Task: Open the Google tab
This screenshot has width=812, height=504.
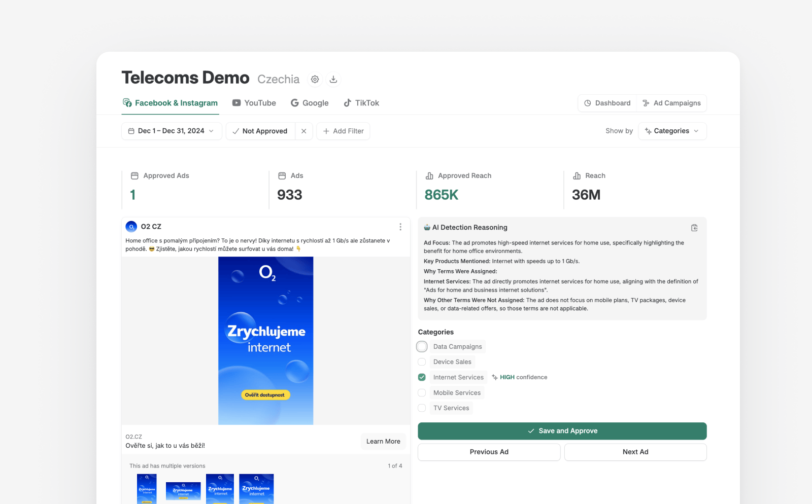Action: coord(310,103)
